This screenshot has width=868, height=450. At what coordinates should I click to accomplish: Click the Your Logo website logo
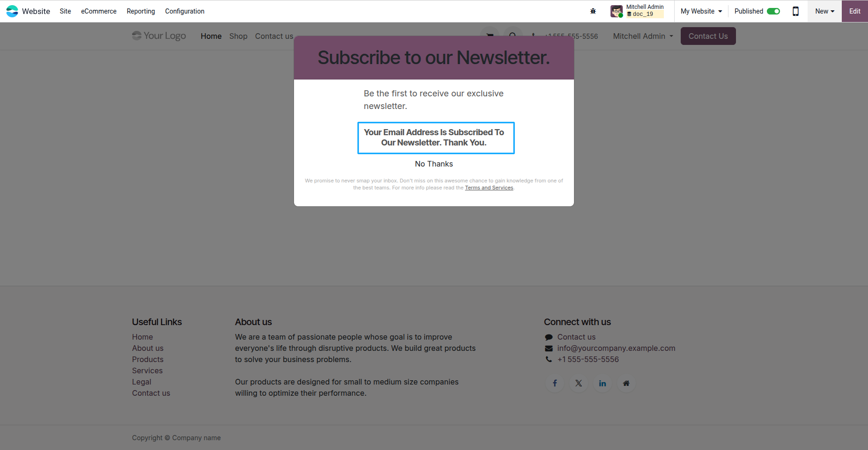click(x=159, y=36)
